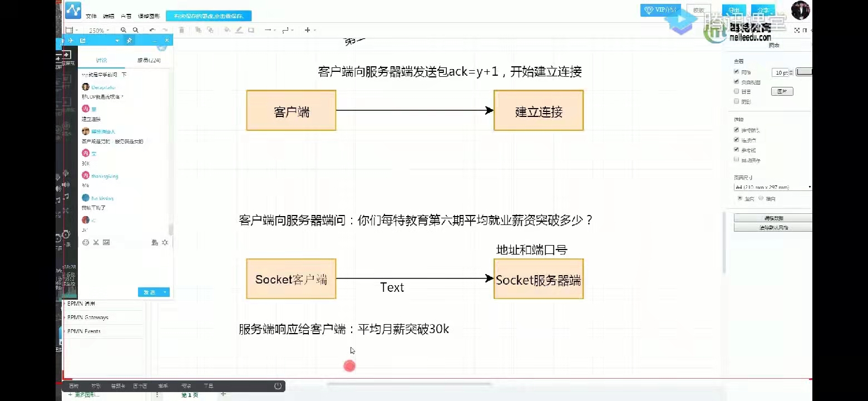Open the Arrange shapes menu (调整图形)

pos(149,16)
